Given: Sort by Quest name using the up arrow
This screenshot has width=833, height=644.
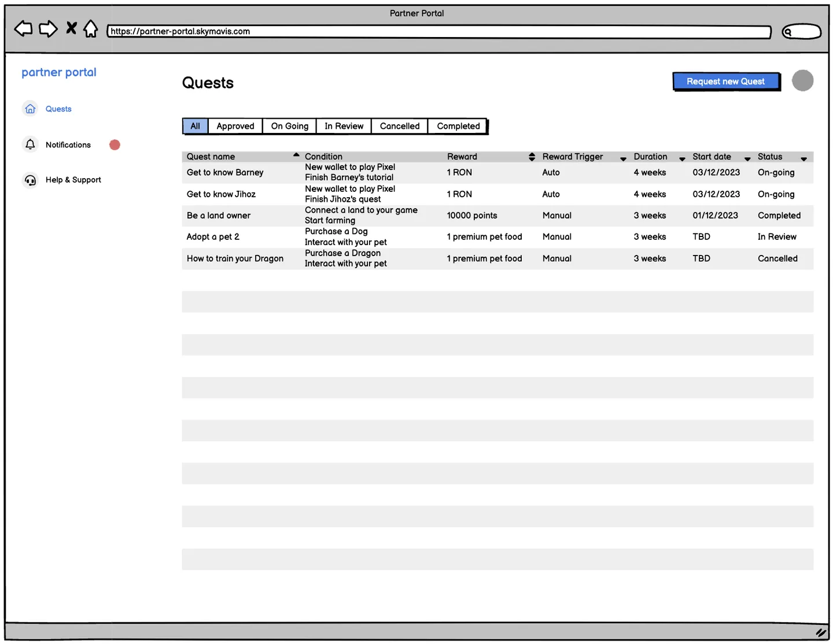Looking at the screenshot, I should 296,155.
